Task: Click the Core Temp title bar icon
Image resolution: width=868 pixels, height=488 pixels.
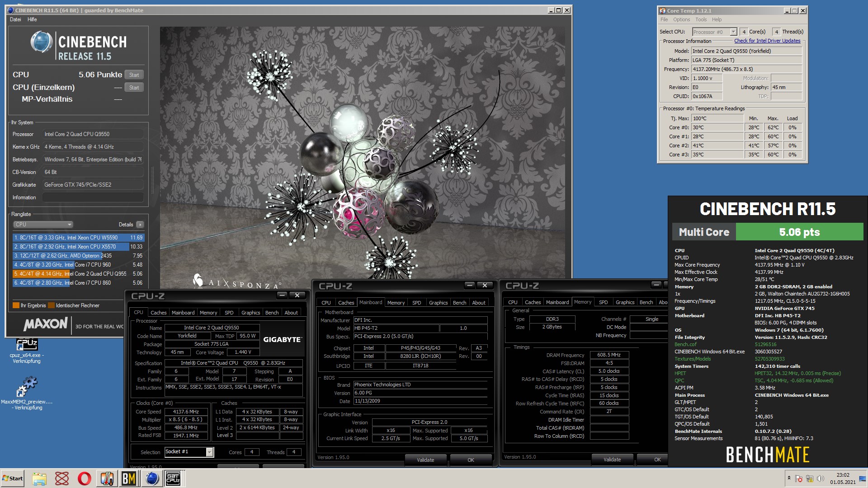Action: (x=662, y=10)
